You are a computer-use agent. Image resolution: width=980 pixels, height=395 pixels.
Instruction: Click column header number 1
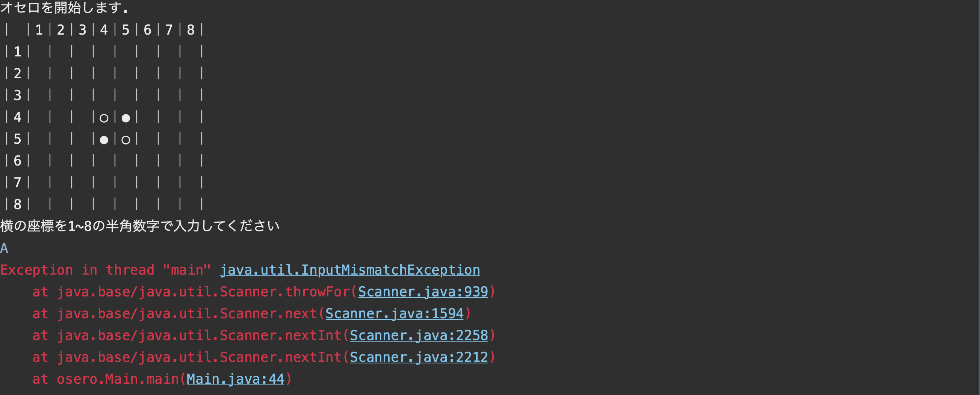click(x=39, y=30)
